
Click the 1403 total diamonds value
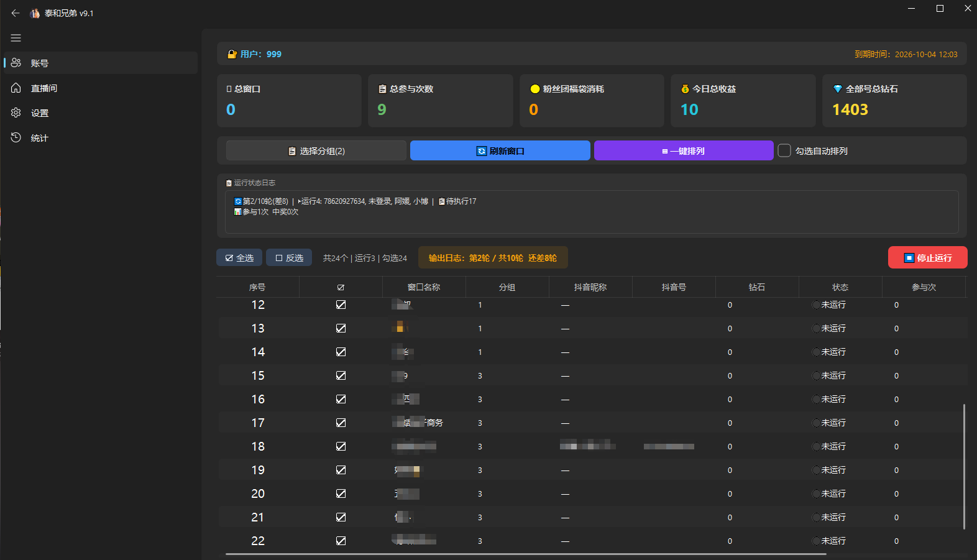pyautogui.click(x=850, y=109)
